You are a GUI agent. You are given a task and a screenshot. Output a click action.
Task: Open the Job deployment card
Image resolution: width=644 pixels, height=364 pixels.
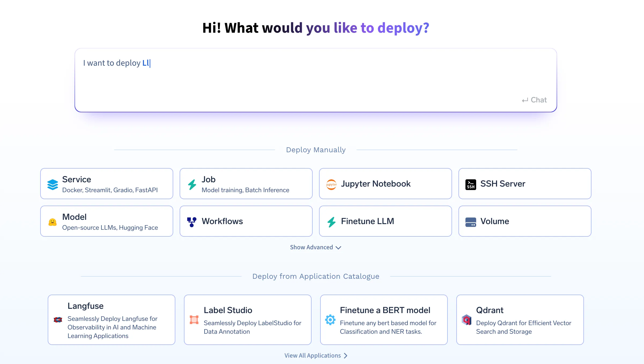(246, 184)
